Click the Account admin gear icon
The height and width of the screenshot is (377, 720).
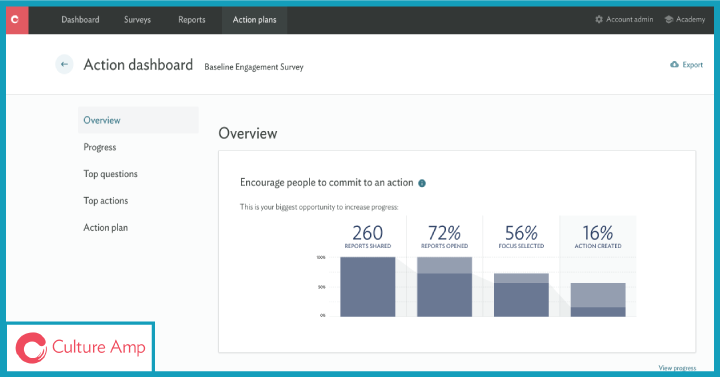(x=599, y=19)
